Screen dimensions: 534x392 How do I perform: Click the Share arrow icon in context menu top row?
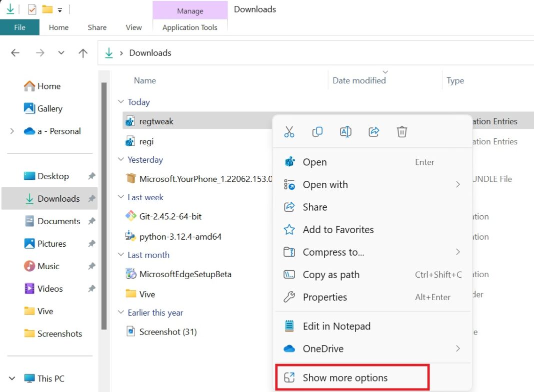(x=373, y=131)
